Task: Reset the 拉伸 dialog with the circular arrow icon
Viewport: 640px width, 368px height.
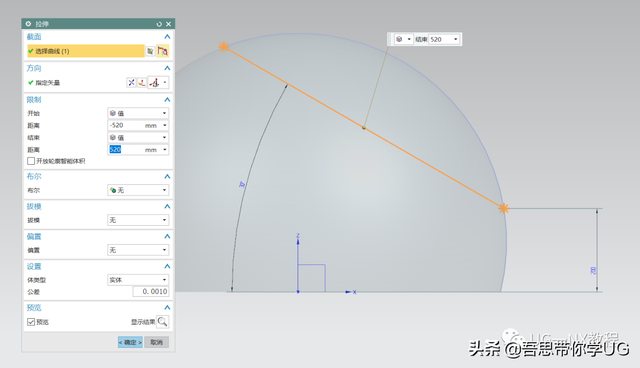Action: [x=159, y=24]
